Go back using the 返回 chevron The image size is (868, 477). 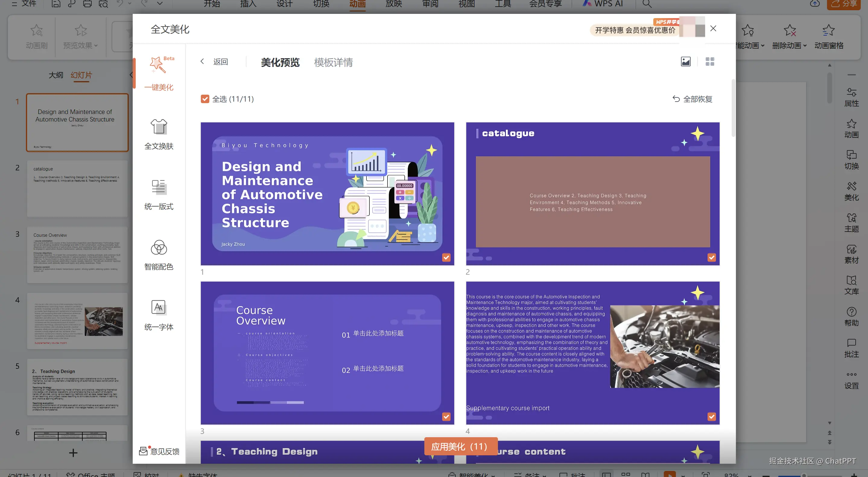202,61
